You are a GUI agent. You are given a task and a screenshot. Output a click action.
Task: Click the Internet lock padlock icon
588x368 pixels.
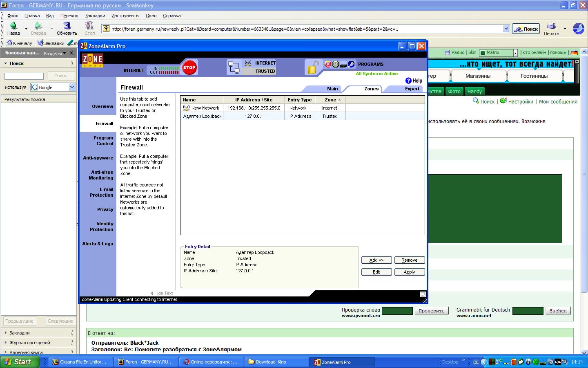pyautogui.click(x=313, y=67)
